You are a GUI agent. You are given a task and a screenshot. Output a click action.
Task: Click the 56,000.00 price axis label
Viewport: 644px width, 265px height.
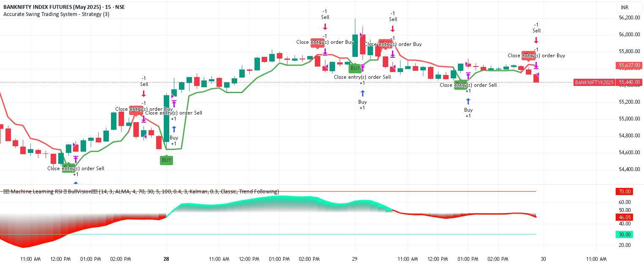(x=630, y=35)
